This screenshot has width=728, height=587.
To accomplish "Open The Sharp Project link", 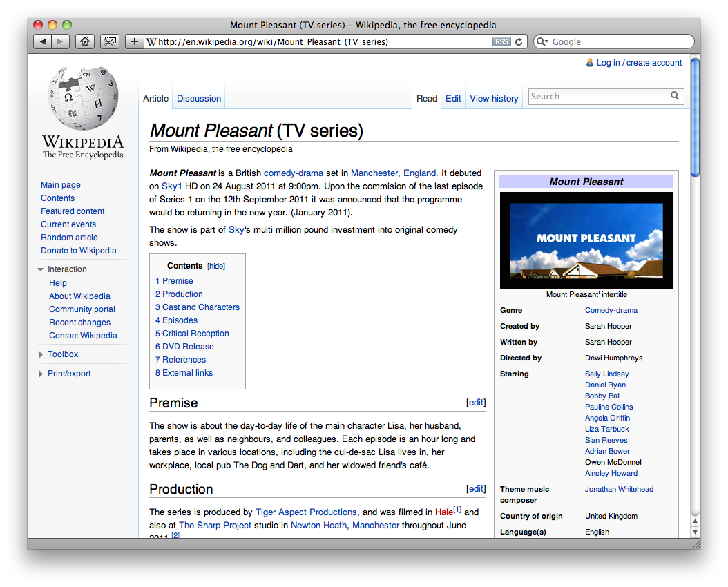I will (x=215, y=526).
